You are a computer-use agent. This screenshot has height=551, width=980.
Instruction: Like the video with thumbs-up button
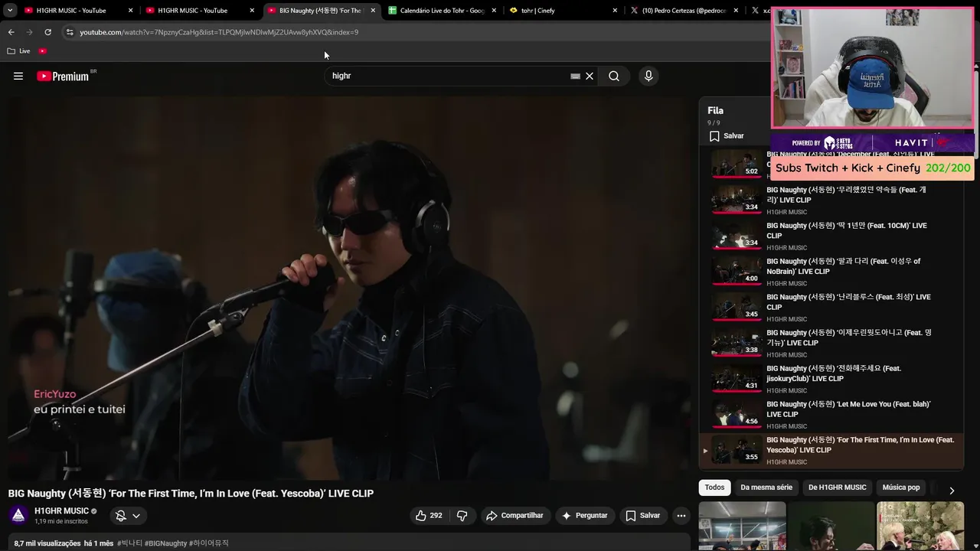pos(429,516)
